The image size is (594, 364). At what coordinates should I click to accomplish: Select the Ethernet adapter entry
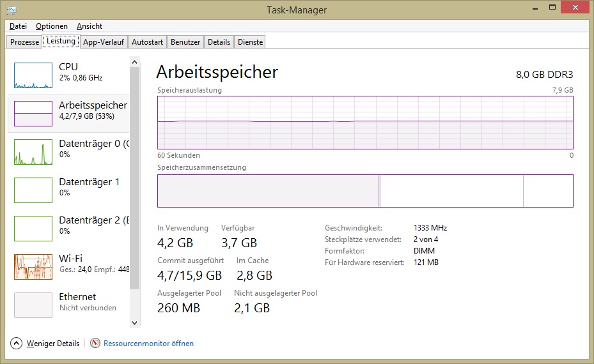click(33, 305)
